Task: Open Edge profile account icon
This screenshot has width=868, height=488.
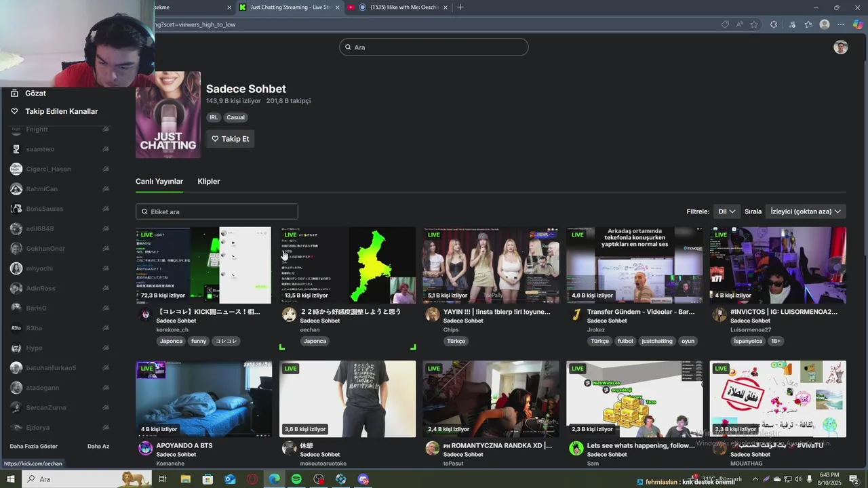Action: coord(825,24)
